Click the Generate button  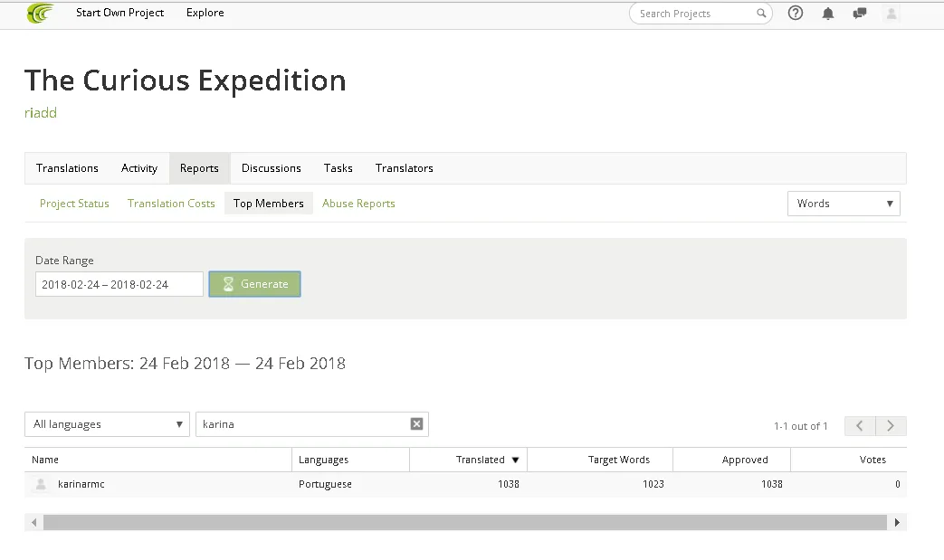click(254, 284)
